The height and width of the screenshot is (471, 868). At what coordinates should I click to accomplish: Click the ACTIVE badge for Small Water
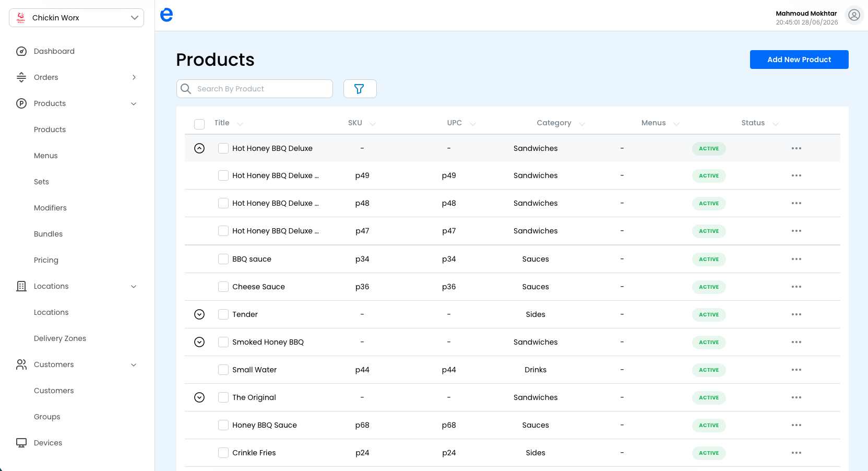click(x=709, y=370)
